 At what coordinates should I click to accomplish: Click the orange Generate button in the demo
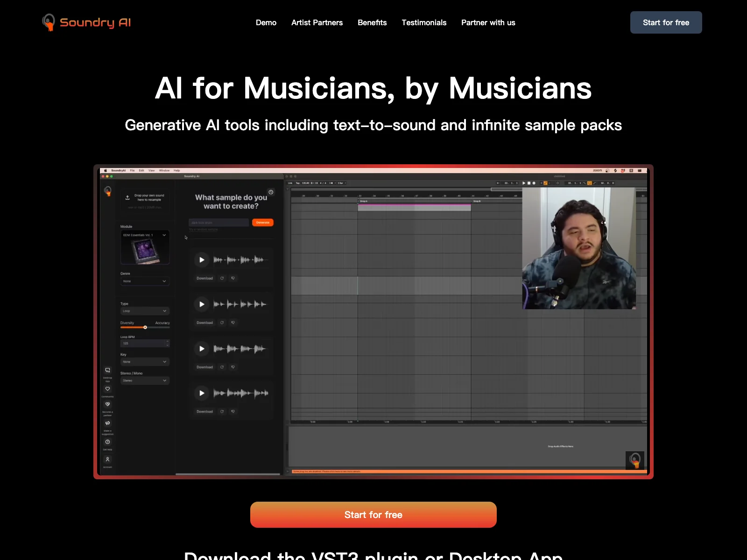[x=263, y=223]
